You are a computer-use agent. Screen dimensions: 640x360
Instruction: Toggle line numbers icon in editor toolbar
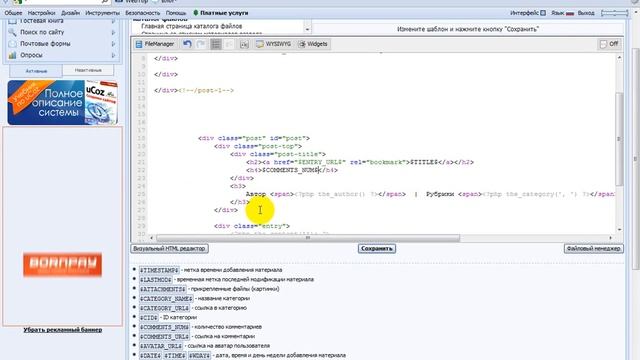click(x=216, y=44)
